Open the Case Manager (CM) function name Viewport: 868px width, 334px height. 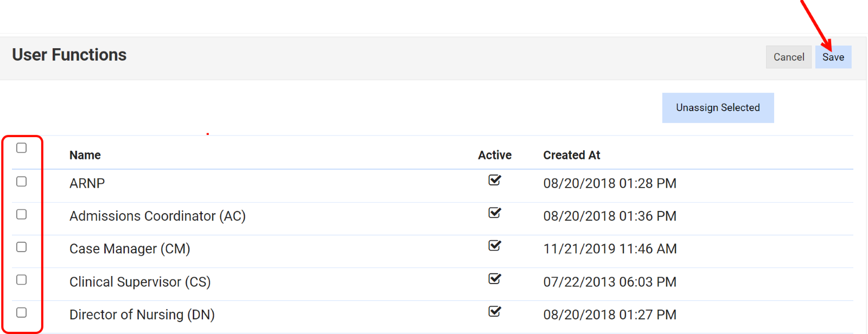[x=130, y=249]
